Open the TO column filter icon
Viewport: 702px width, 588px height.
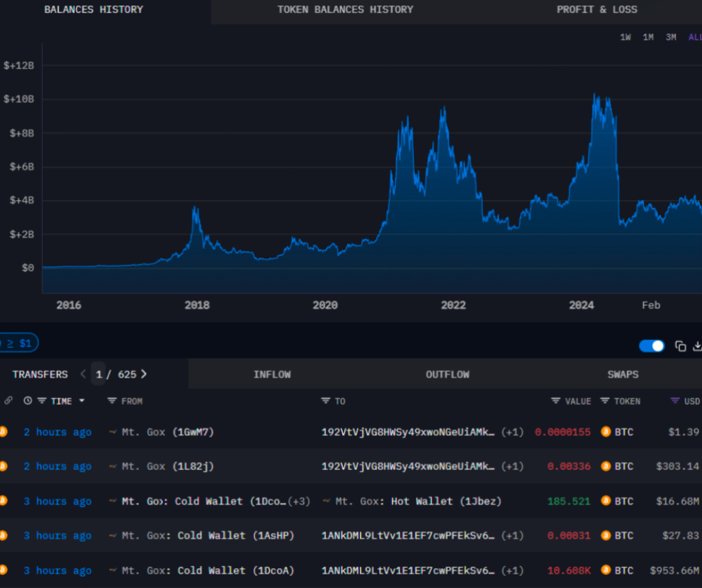[326, 401]
